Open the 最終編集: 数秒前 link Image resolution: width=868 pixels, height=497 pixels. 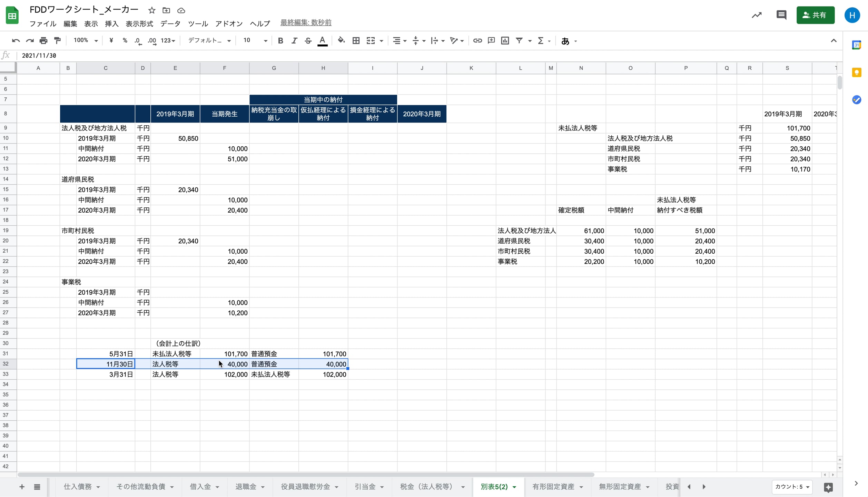click(306, 23)
